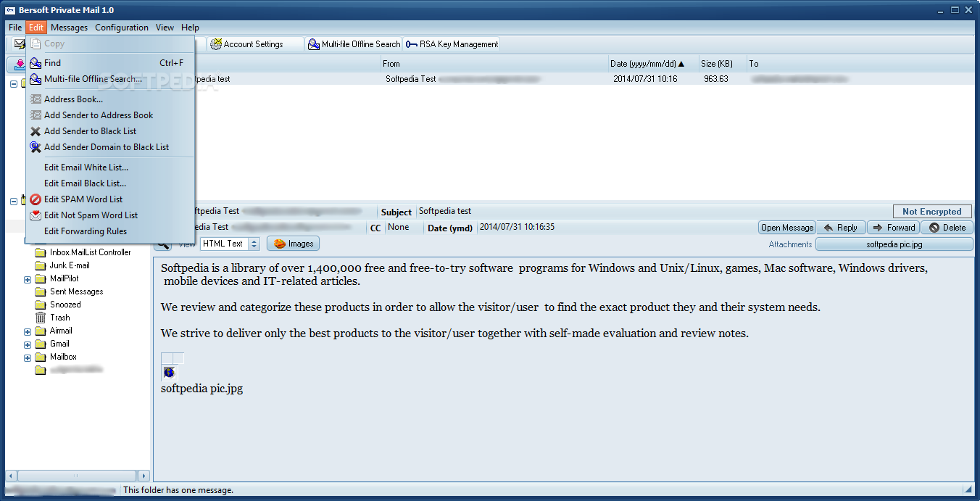Click the embedded globe image thumbnail
This screenshot has width=980, height=501.
click(x=169, y=373)
